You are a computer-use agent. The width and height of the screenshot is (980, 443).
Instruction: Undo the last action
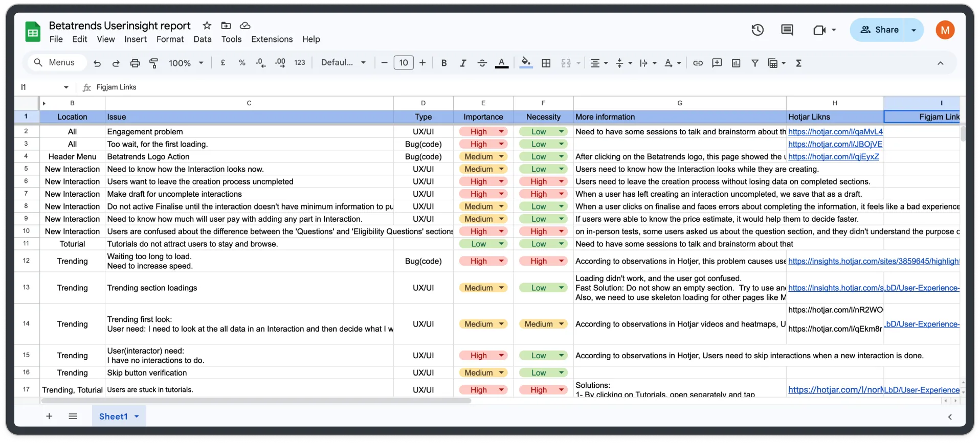97,63
